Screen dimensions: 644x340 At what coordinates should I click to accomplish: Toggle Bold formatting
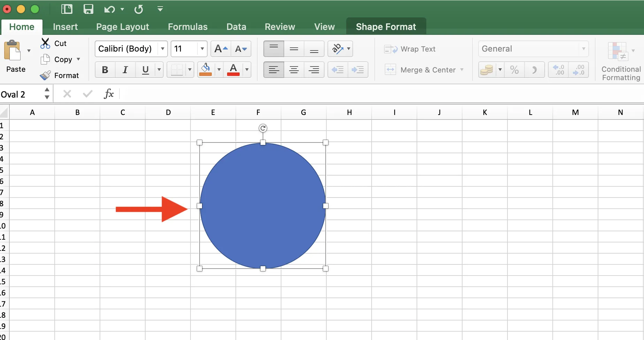105,70
